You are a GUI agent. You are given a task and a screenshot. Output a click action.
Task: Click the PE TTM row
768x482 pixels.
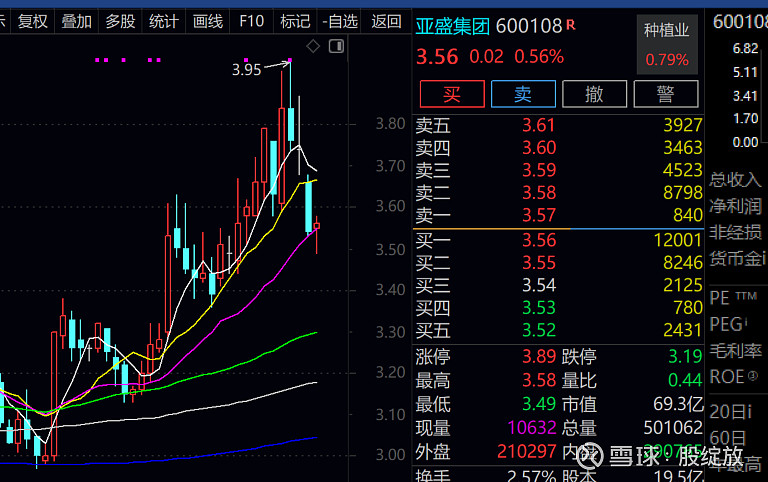click(733, 298)
